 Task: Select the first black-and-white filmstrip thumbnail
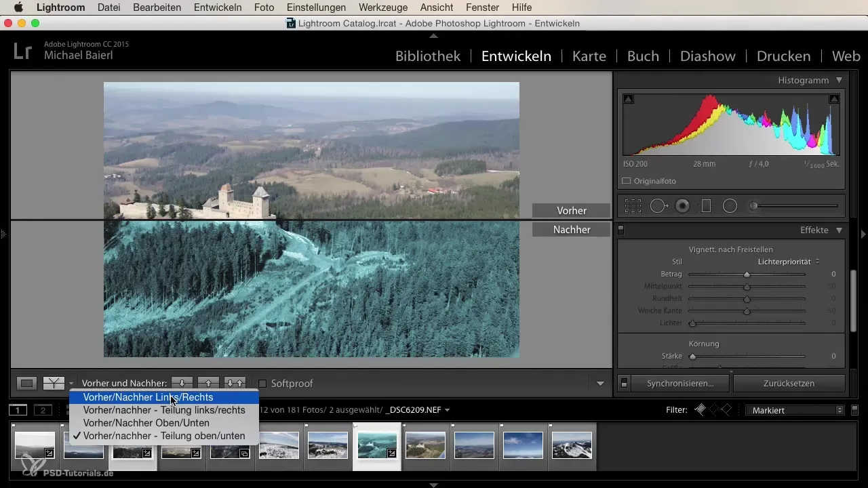click(x=35, y=445)
